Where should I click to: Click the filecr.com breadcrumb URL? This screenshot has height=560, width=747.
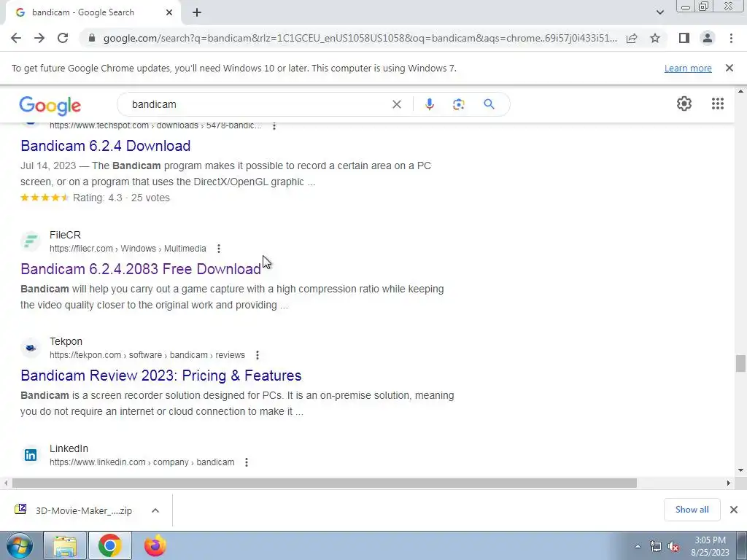[128, 249]
